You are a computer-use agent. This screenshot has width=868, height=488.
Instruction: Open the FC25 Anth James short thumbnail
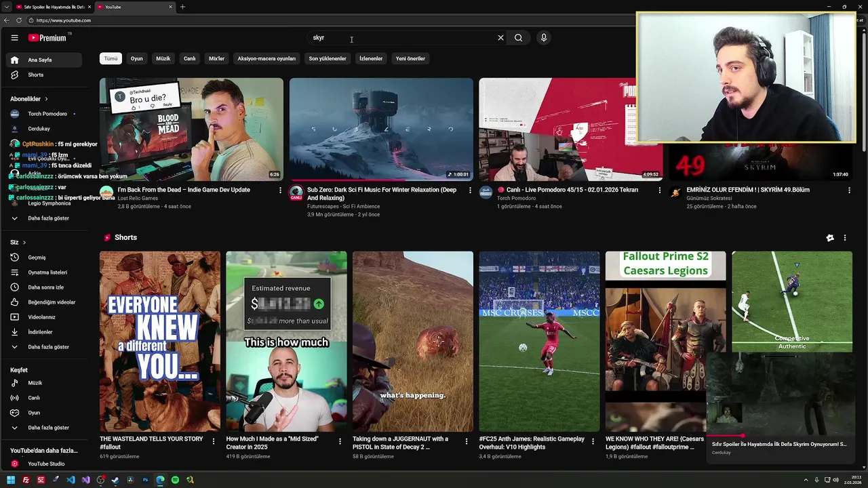click(539, 342)
